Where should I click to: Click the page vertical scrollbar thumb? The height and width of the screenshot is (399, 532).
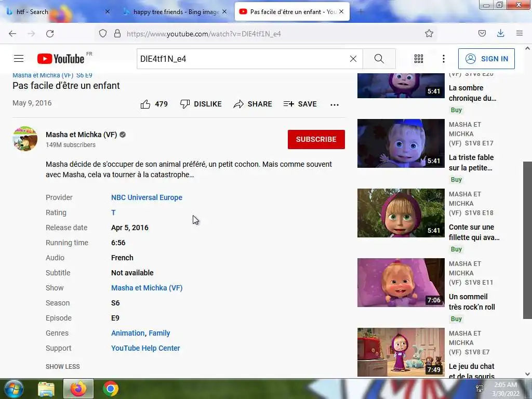click(x=527, y=240)
